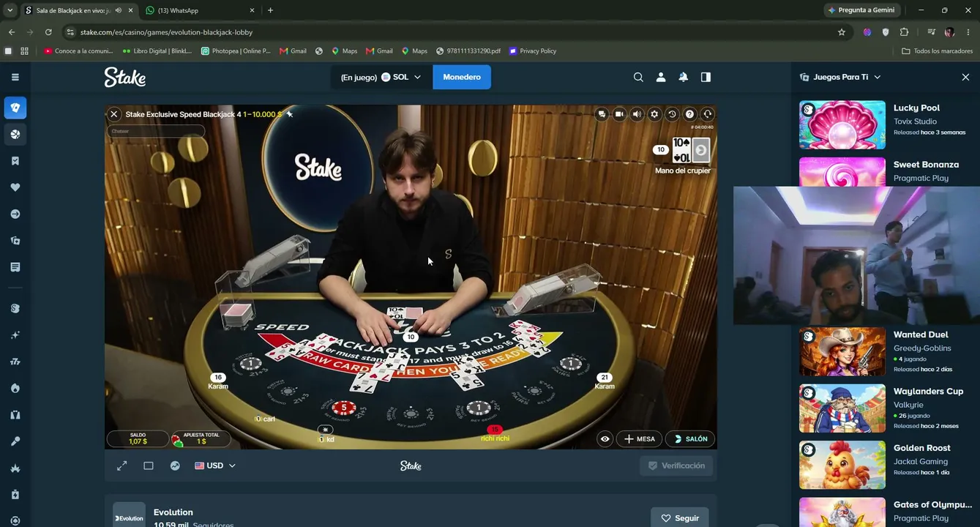Open the live support headset icon

coord(707,114)
